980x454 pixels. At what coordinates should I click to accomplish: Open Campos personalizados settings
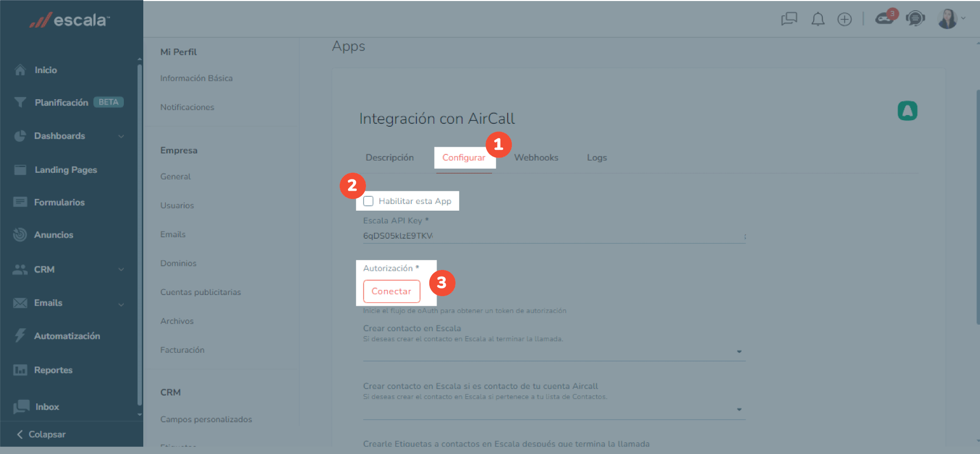click(206, 419)
